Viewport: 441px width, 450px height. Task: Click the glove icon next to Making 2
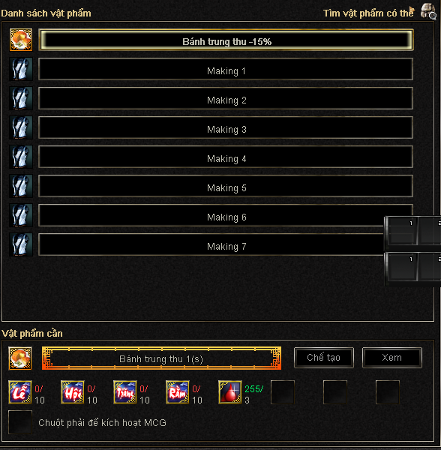[x=21, y=98]
